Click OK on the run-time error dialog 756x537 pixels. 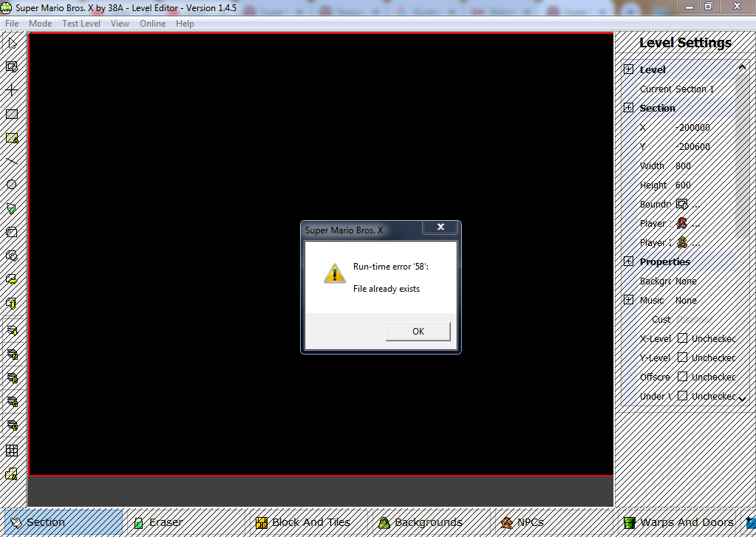click(x=418, y=332)
